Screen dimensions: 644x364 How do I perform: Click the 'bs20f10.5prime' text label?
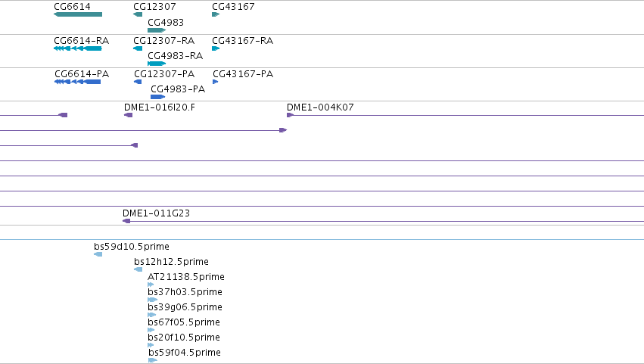coord(184,338)
